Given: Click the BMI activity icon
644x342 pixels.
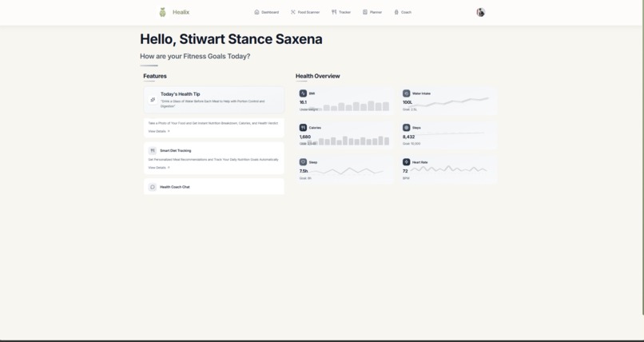Looking at the screenshot, I should click(x=303, y=93).
